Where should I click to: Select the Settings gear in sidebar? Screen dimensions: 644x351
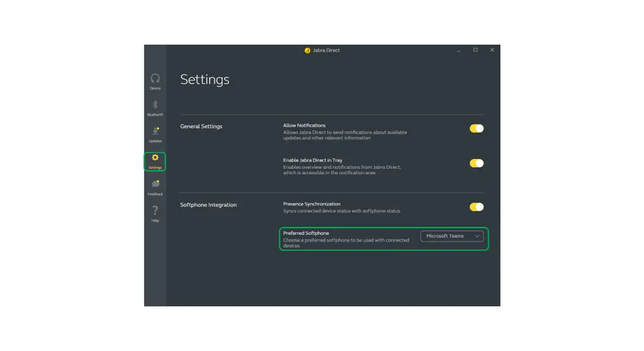tap(155, 161)
